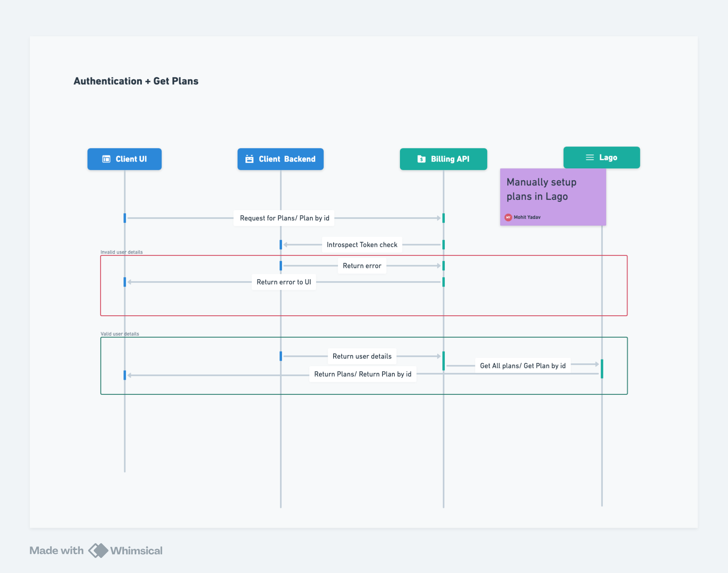Viewport: 728px width, 573px height.
Task: Click the activation bar on the Lago lifeline
Action: (x=602, y=369)
